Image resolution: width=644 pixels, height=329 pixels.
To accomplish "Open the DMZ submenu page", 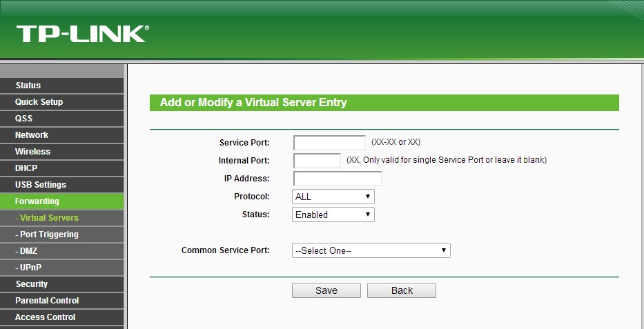I will click(x=26, y=251).
